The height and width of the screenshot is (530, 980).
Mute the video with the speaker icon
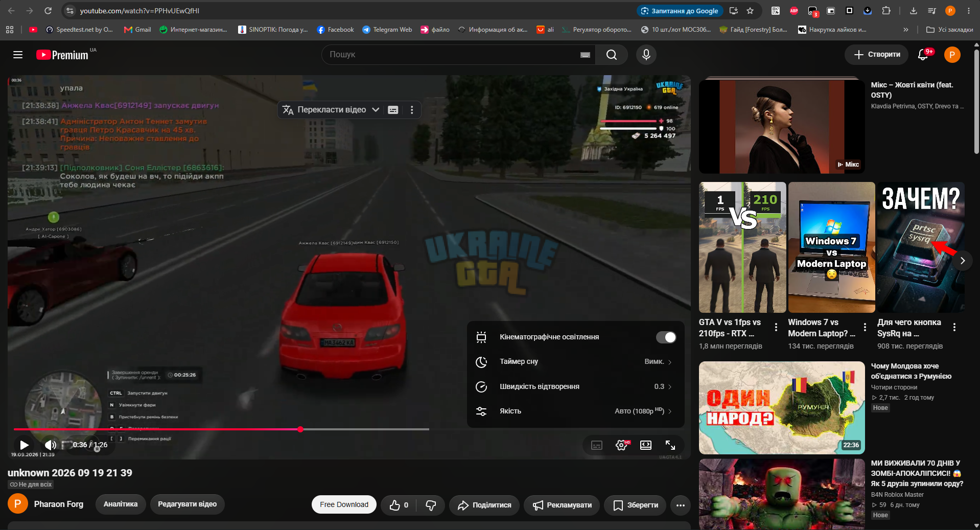pos(51,445)
